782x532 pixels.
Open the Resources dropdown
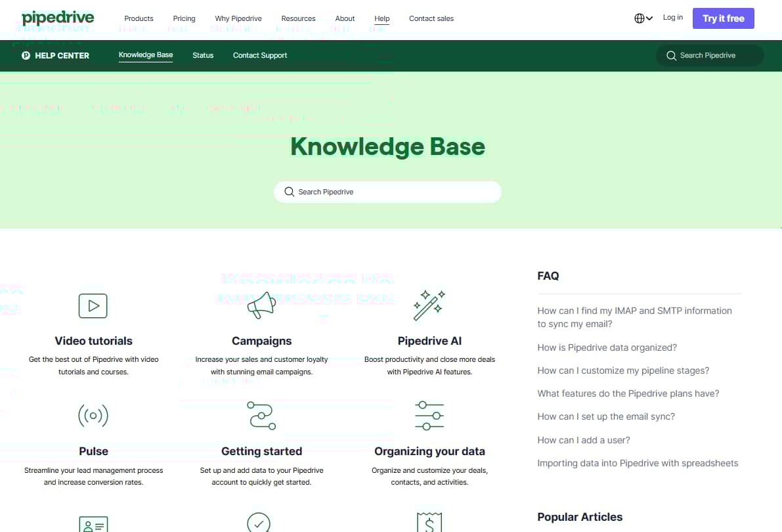298,18
